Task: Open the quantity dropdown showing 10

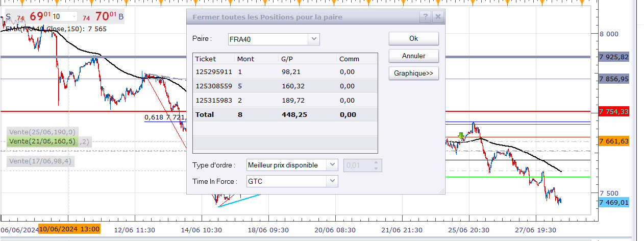Action: 72,17
